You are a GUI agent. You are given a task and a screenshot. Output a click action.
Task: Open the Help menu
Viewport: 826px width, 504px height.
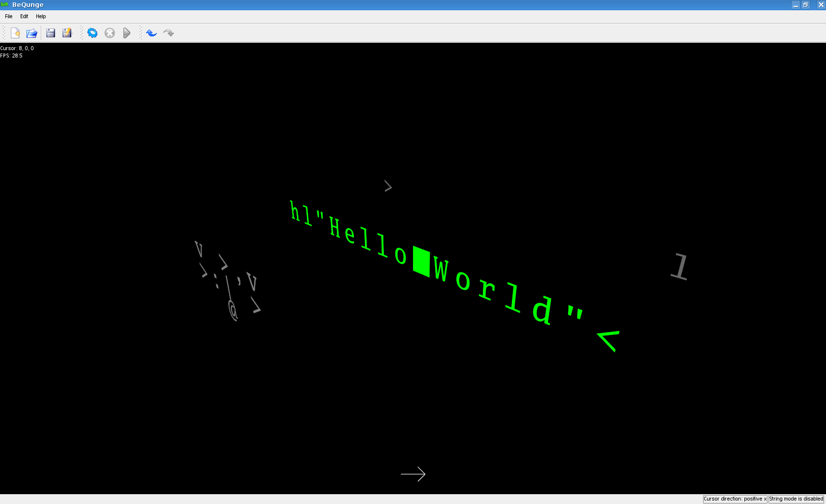41,16
